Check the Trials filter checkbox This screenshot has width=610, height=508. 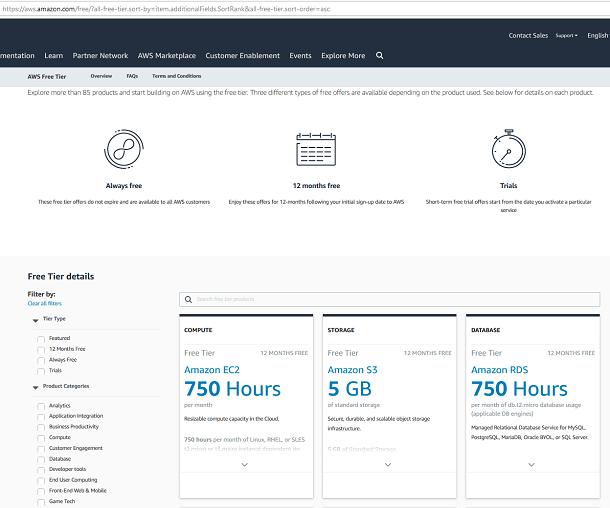41,371
